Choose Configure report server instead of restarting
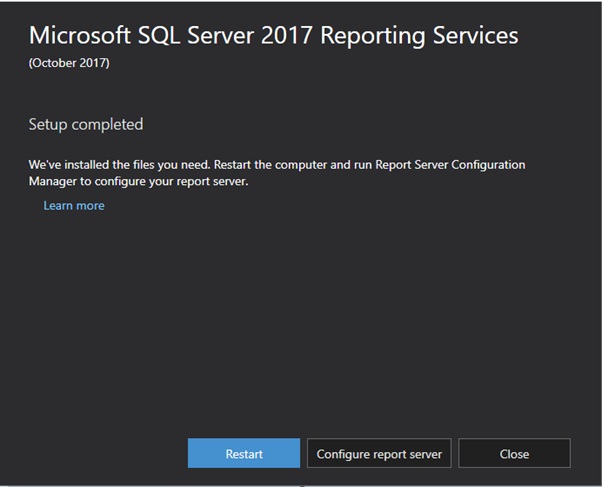Screen dimensions: 602x487 [379, 453]
